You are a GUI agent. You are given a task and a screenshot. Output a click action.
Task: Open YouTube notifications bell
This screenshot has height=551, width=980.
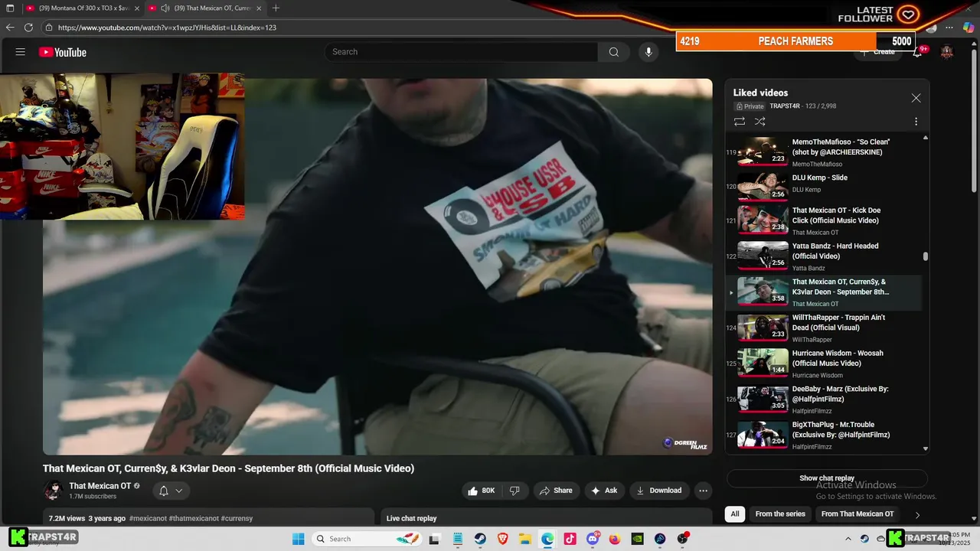(918, 52)
